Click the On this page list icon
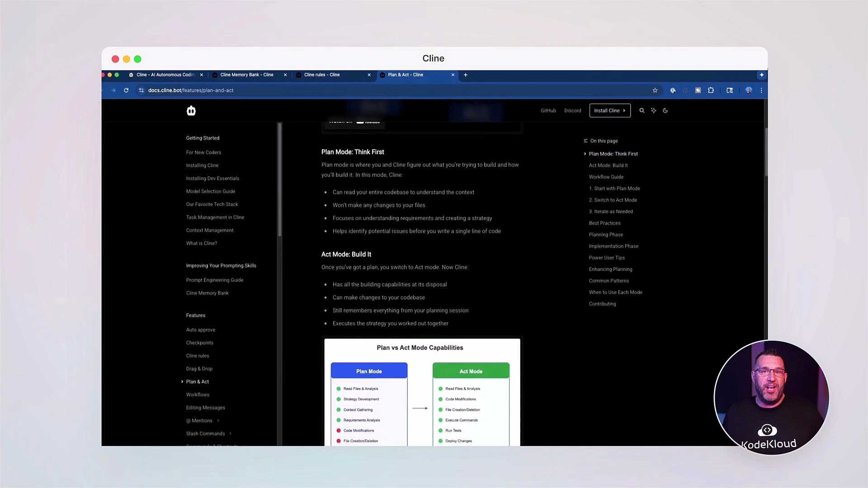This screenshot has width=868, height=488. click(586, 141)
